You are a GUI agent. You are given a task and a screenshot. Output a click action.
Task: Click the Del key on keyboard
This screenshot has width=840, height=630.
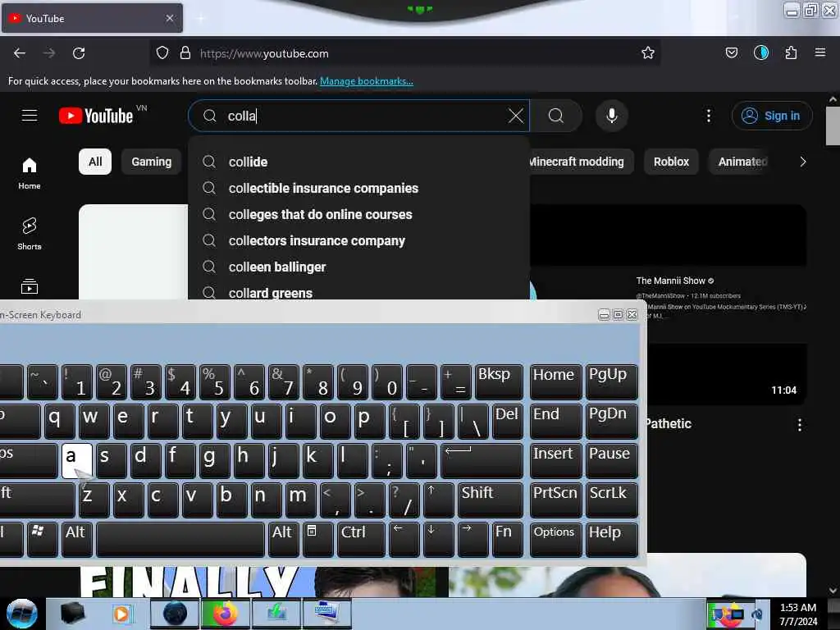point(507,421)
